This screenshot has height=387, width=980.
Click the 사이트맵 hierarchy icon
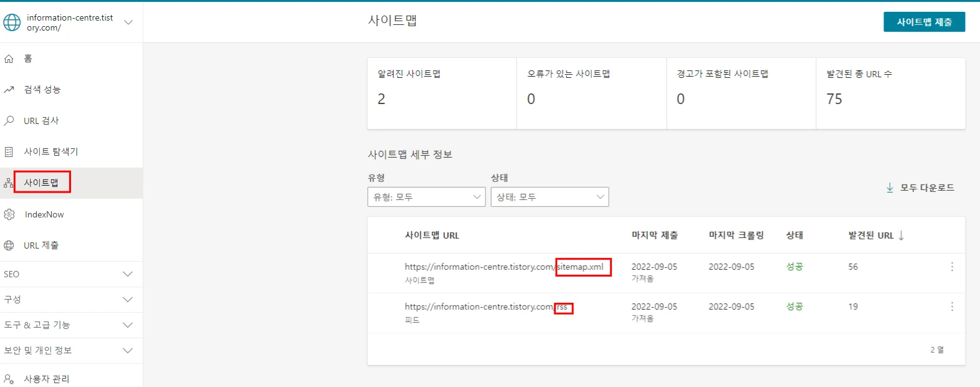tap(9, 183)
